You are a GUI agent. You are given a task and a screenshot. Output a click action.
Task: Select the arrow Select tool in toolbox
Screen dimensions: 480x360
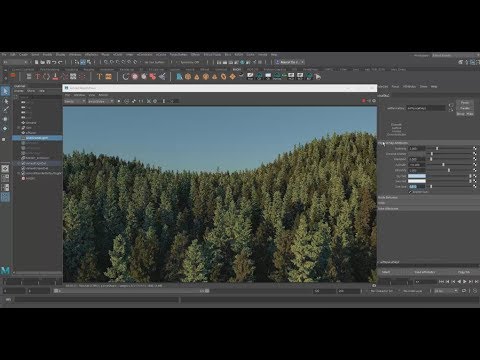click(x=5, y=91)
